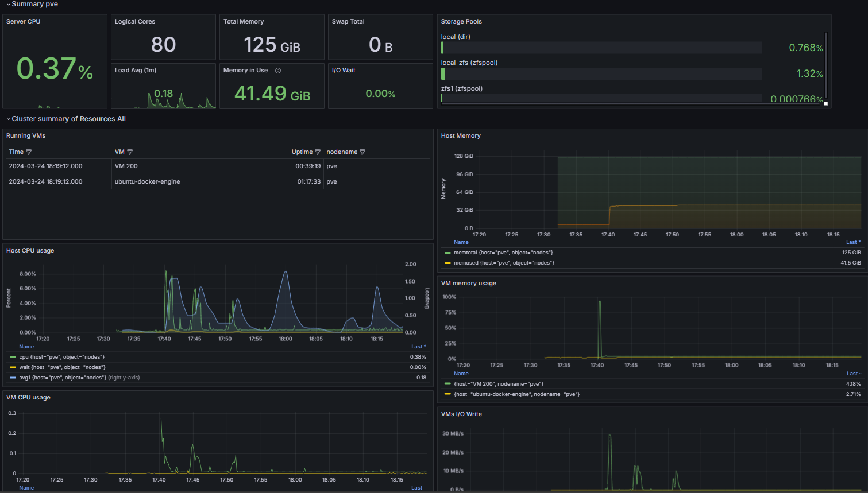868x493 pixels.
Task: Toggle VM 200 series in VM memory legend
Action: [499, 384]
